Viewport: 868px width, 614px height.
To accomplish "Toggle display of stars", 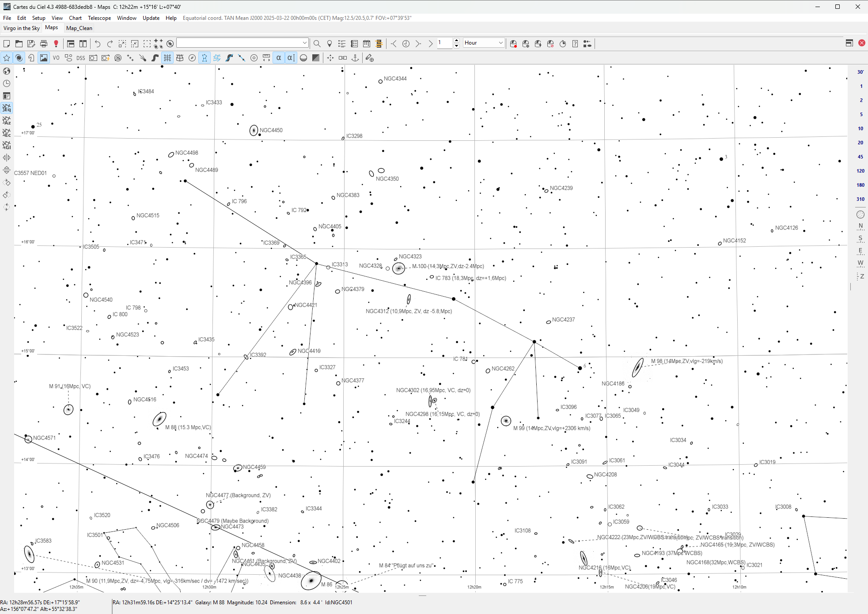I will tap(7, 58).
